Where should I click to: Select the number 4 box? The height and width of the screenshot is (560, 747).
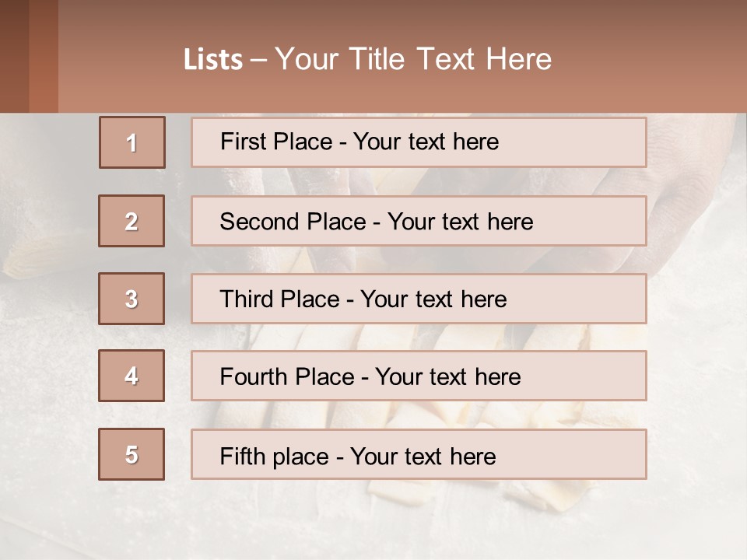click(x=132, y=376)
